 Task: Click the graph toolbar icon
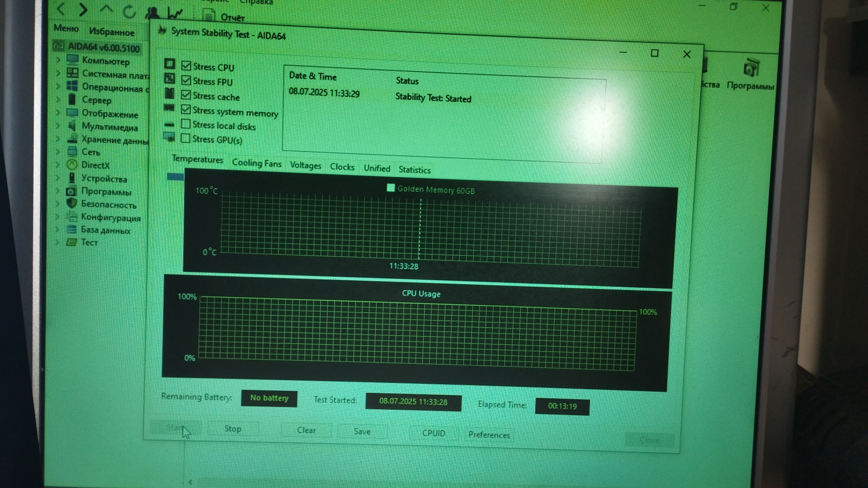click(x=175, y=14)
